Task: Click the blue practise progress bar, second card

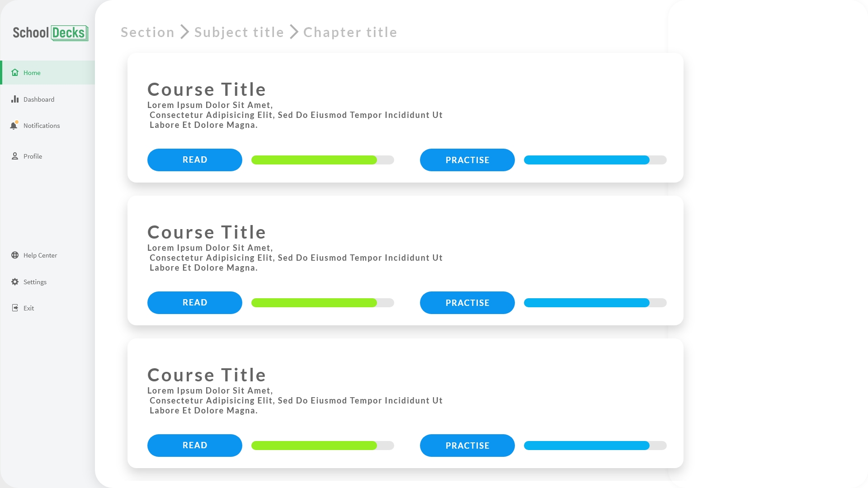Action: 595,303
